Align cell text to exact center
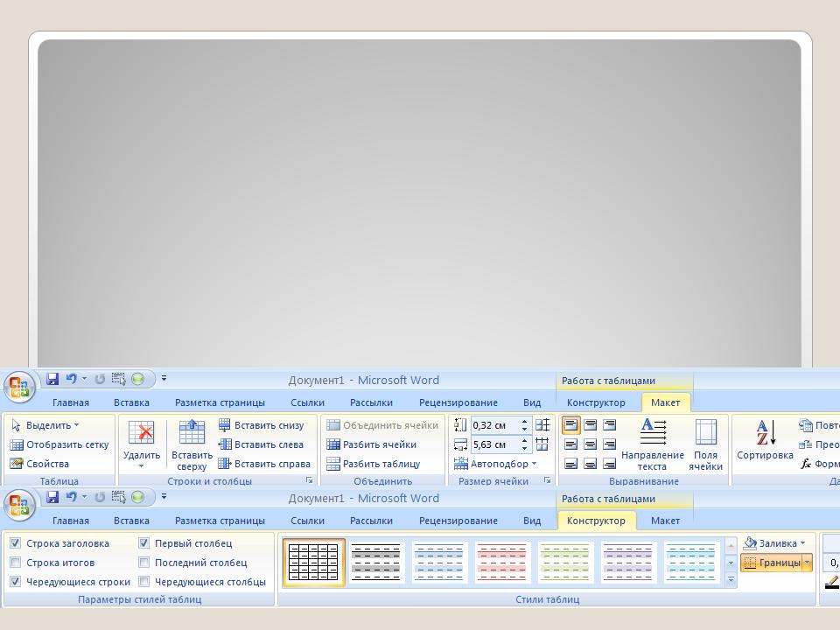 pyautogui.click(x=590, y=444)
